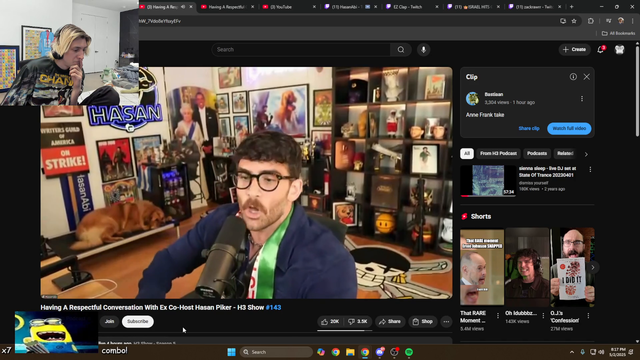Click the 'Watch full video' button

569,129
